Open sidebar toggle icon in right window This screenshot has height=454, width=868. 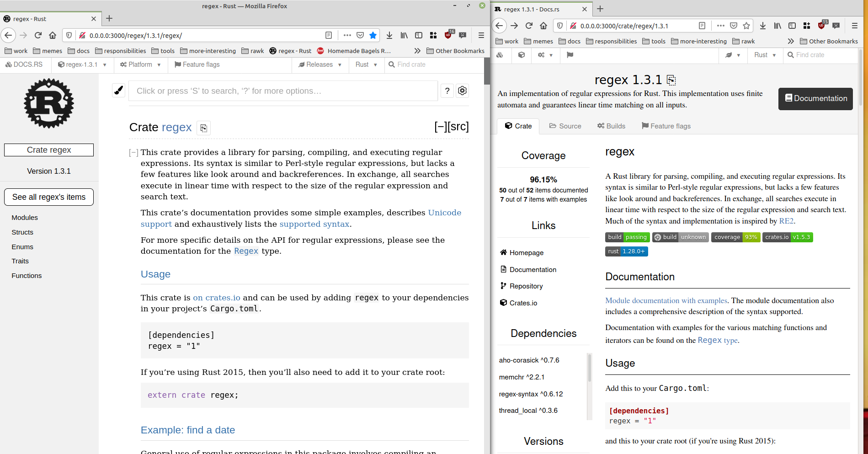792,26
